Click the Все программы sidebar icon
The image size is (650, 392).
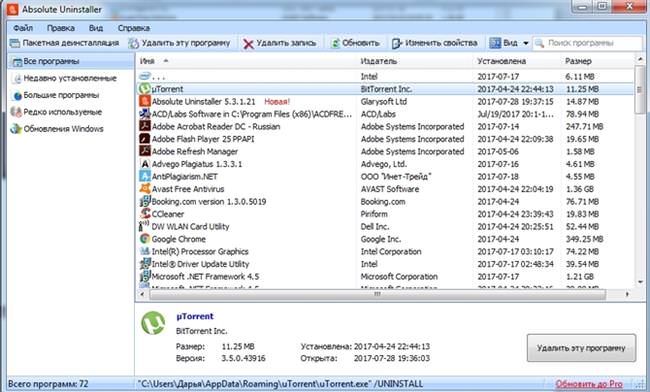coord(17,62)
